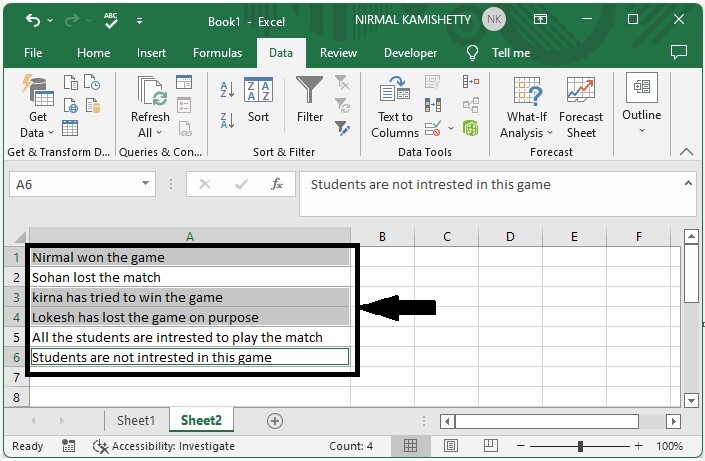Image resolution: width=705 pixels, height=461 pixels.
Task: Click Properties icon in Queries group
Action: pos(184,105)
